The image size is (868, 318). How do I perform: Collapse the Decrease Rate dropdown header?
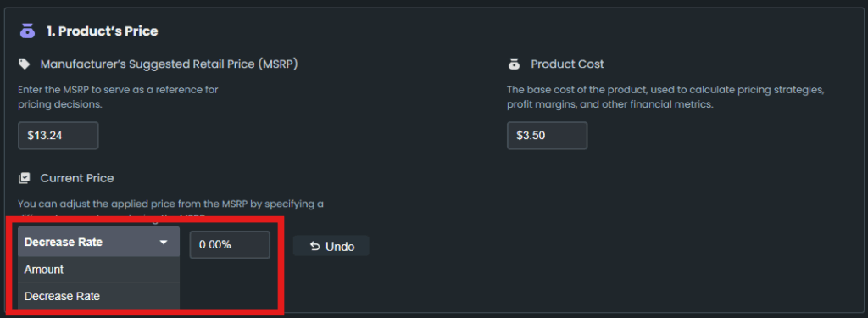tap(98, 242)
